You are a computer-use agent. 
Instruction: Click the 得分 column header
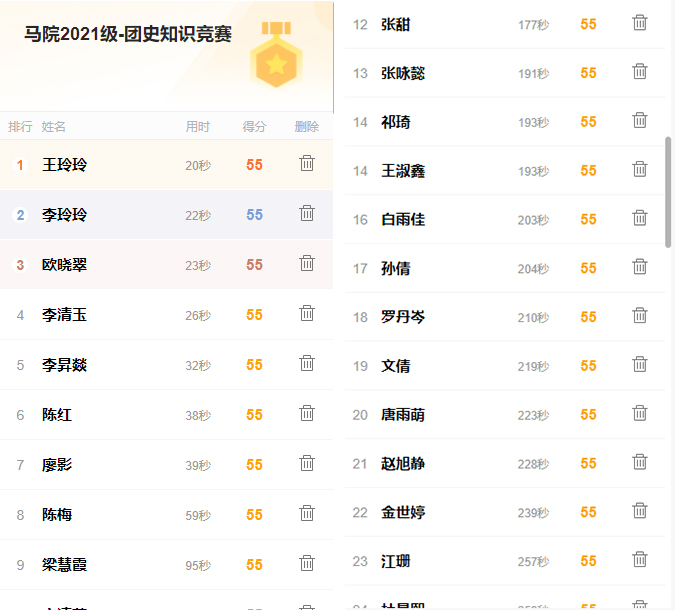(254, 127)
